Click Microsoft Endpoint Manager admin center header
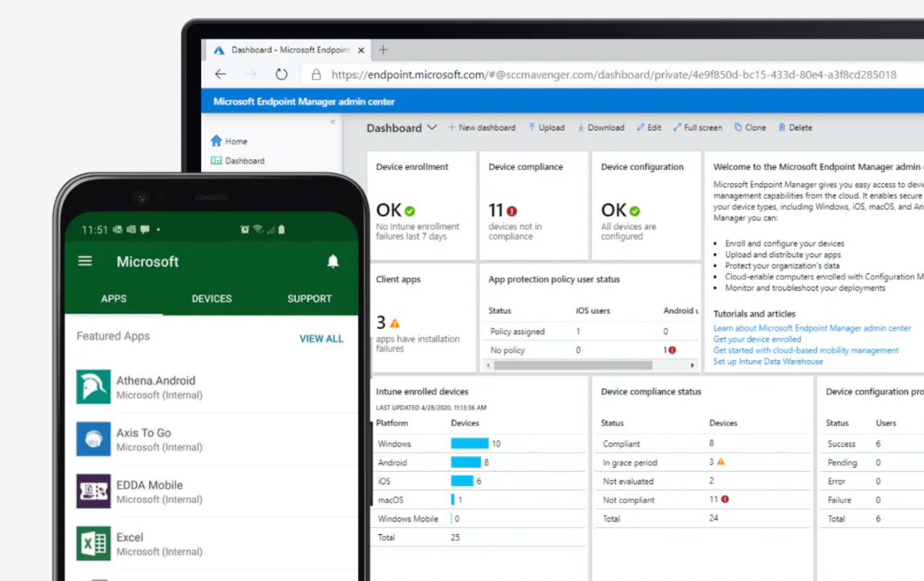The width and height of the screenshot is (924, 581). pos(304,102)
